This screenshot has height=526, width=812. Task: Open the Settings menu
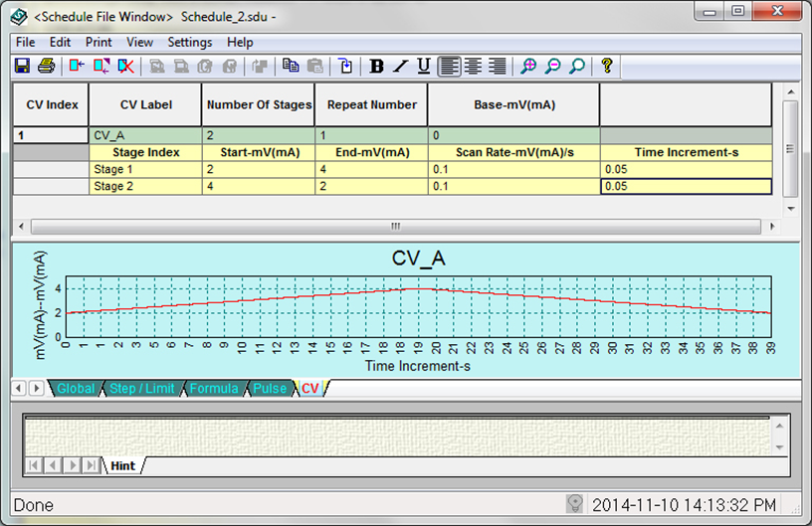pos(189,43)
